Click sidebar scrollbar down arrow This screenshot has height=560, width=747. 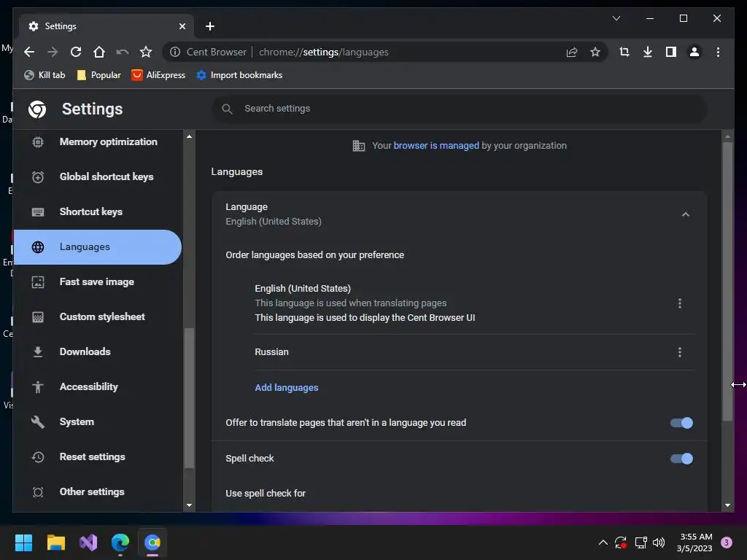[189, 505]
